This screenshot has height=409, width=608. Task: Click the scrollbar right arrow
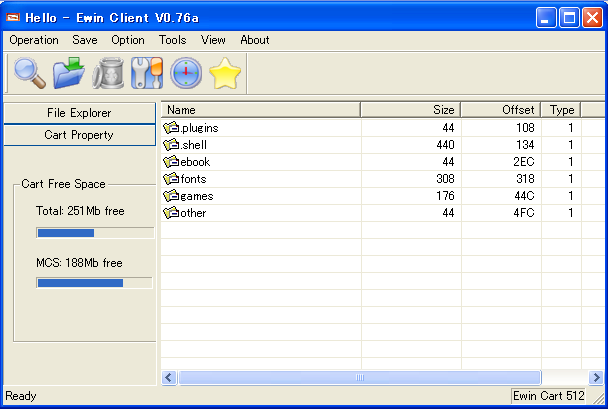tap(596, 377)
